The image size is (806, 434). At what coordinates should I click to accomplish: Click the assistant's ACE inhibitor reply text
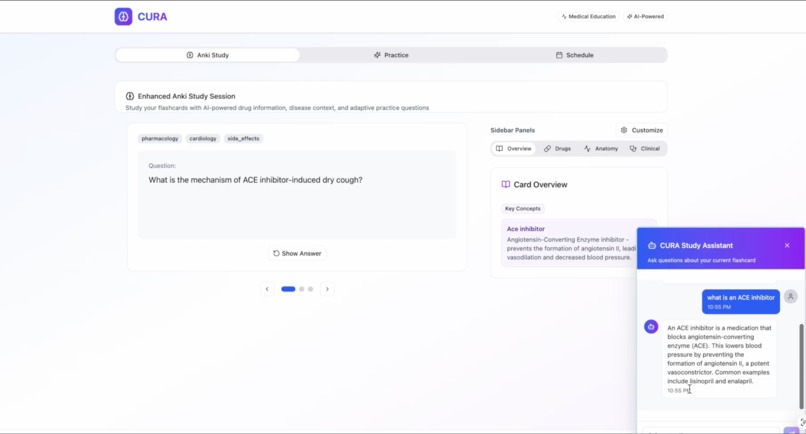tap(719, 354)
